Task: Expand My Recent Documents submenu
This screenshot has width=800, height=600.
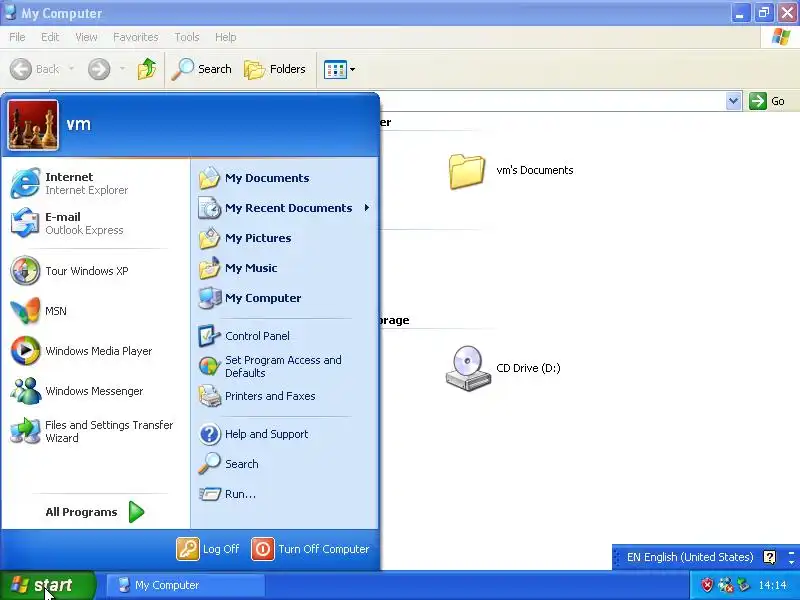Action: click(x=285, y=208)
